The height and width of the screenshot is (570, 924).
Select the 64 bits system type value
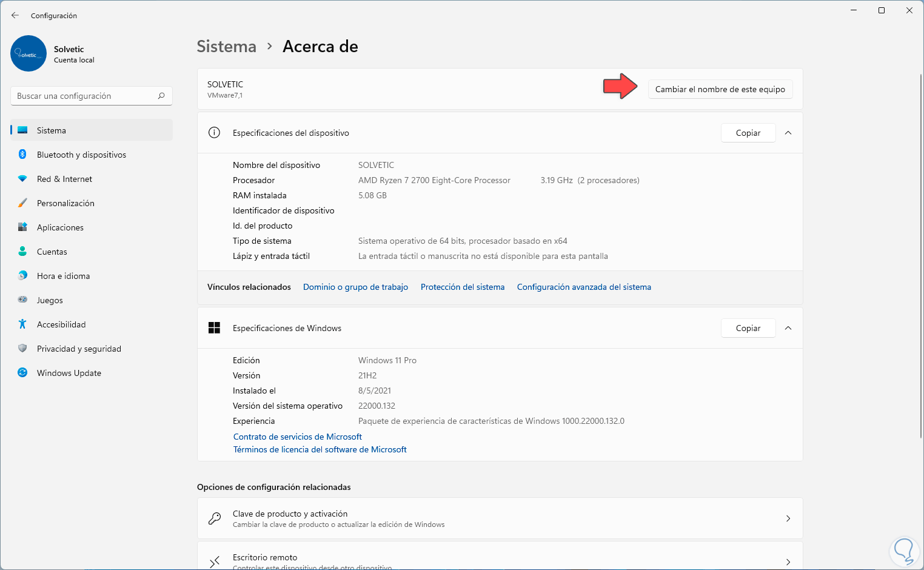463,241
